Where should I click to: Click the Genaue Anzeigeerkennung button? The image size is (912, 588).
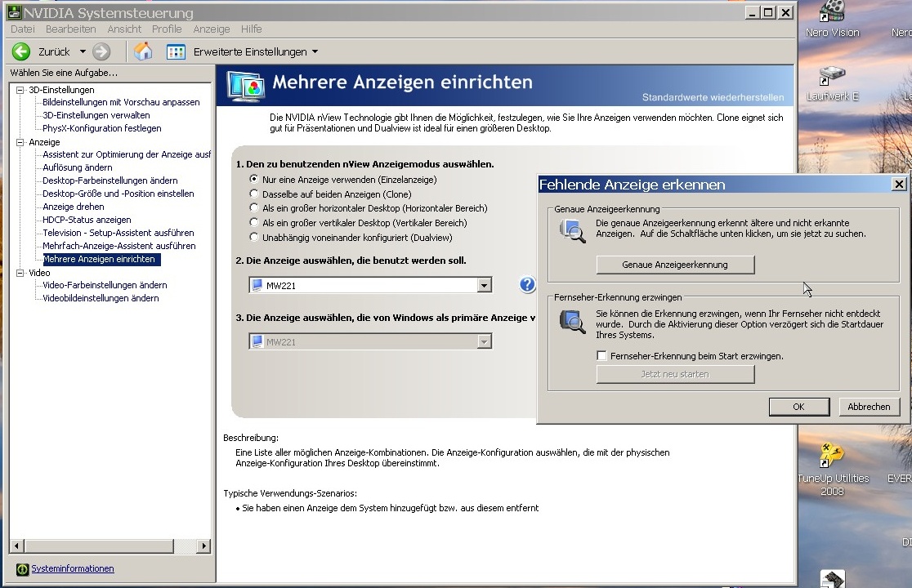point(675,265)
